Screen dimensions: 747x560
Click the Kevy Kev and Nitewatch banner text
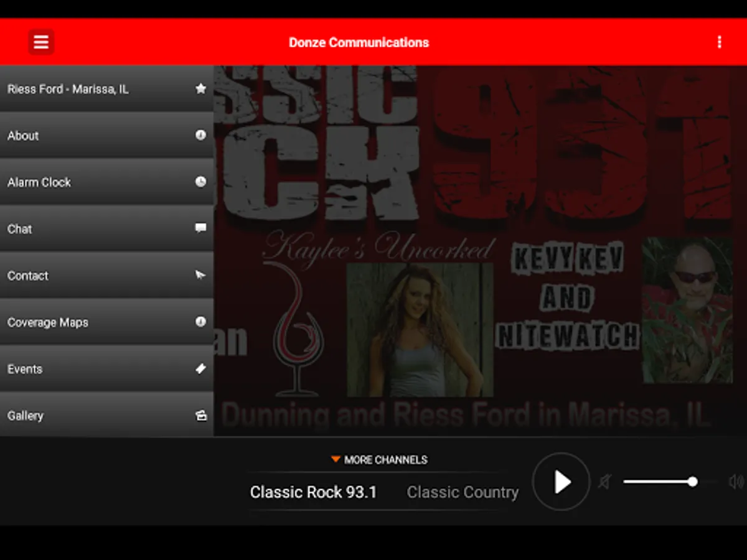coord(567,297)
